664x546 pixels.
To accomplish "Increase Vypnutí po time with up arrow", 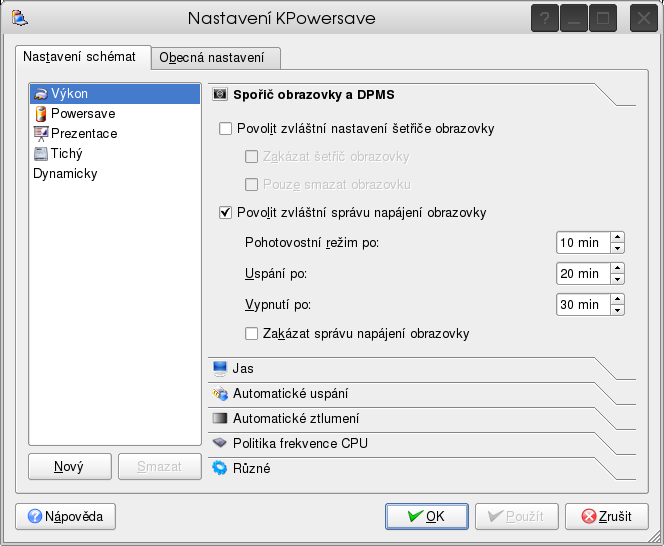I will coord(617,299).
